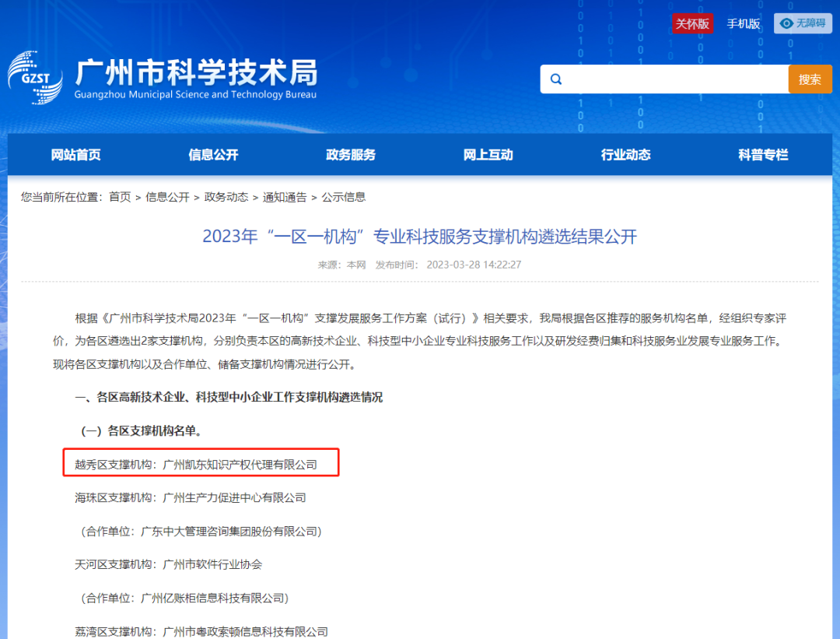Focus the site search input field
840x639 pixels.
pyautogui.click(x=664, y=79)
